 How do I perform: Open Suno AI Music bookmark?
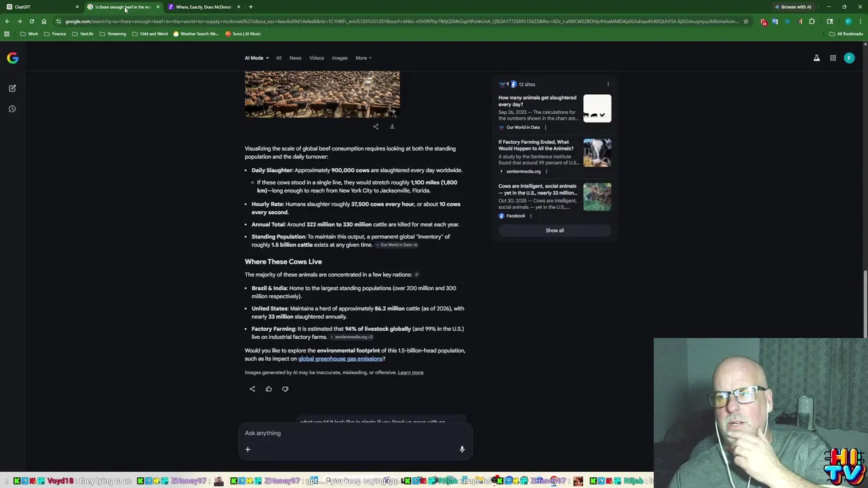pos(243,34)
